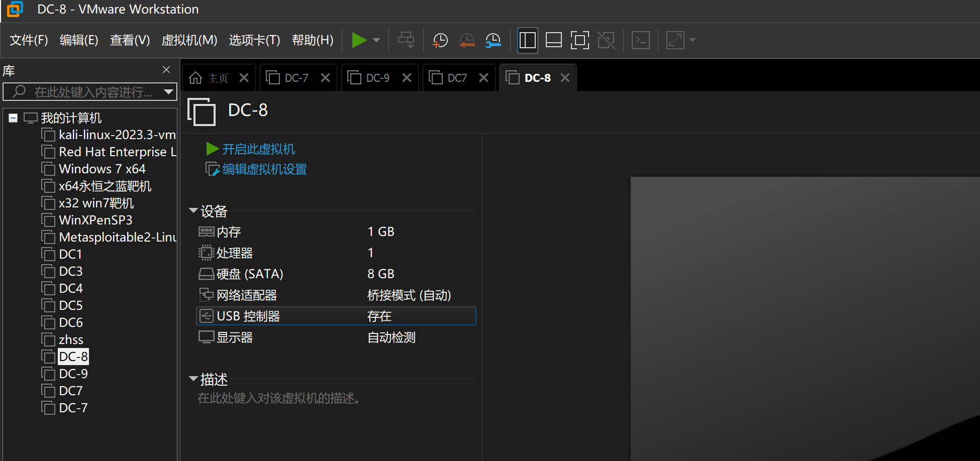The width and height of the screenshot is (980, 461).
Task: Click the 开启此虚拟机 link
Action: coord(258,149)
